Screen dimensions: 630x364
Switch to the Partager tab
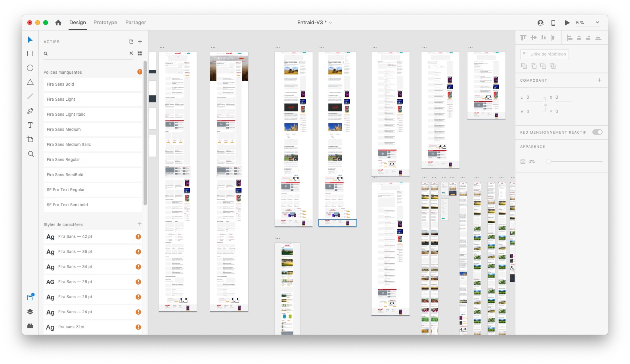[136, 23]
